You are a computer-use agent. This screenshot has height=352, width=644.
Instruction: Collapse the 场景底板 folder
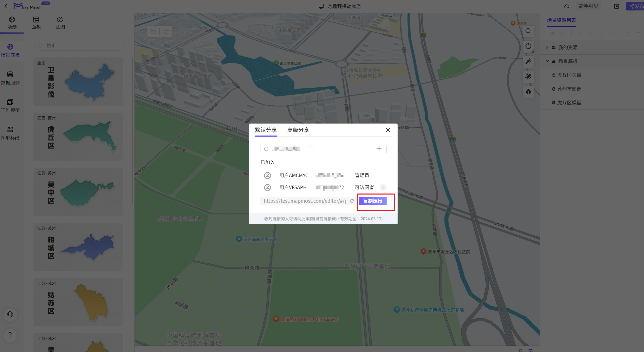547,61
